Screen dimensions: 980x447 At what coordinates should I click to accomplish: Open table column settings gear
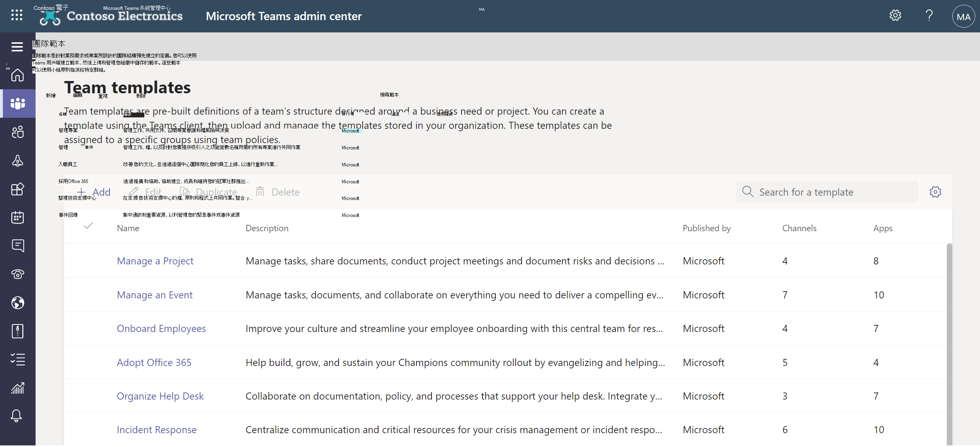[935, 192]
